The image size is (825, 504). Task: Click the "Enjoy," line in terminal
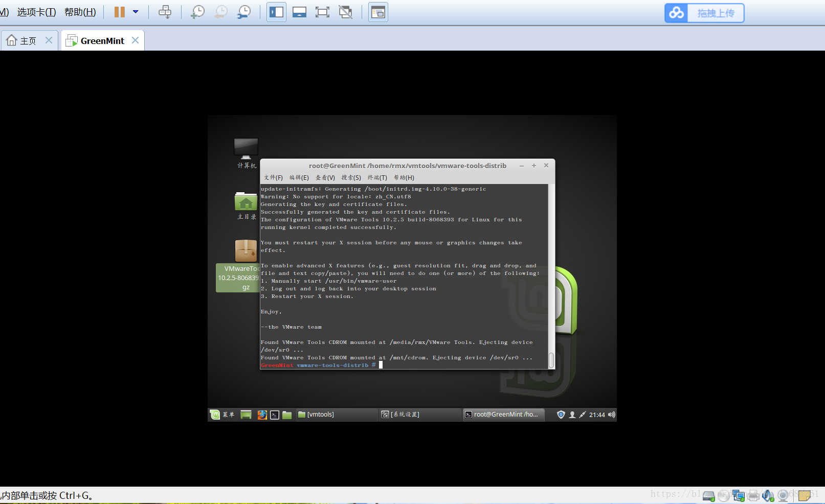pos(271,311)
